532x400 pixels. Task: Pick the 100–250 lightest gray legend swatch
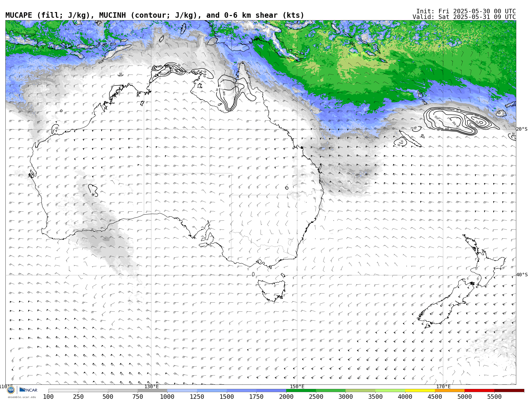[x=63, y=391]
